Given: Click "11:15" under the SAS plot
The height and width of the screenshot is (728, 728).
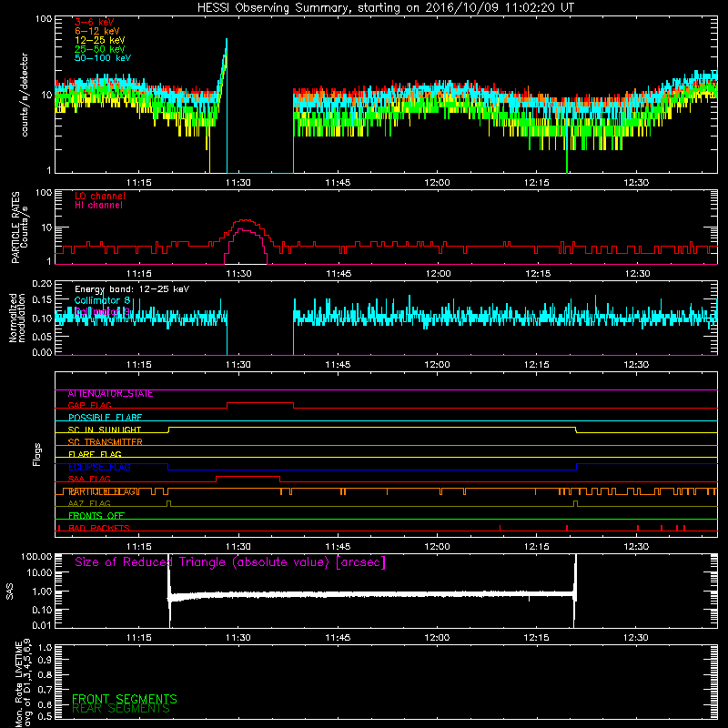Looking at the screenshot, I should (x=139, y=638).
